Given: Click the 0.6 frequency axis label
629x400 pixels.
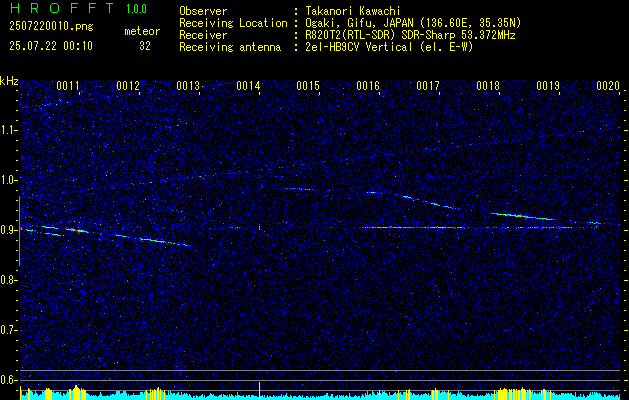Looking at the screenshot, I should pos(8,380).
